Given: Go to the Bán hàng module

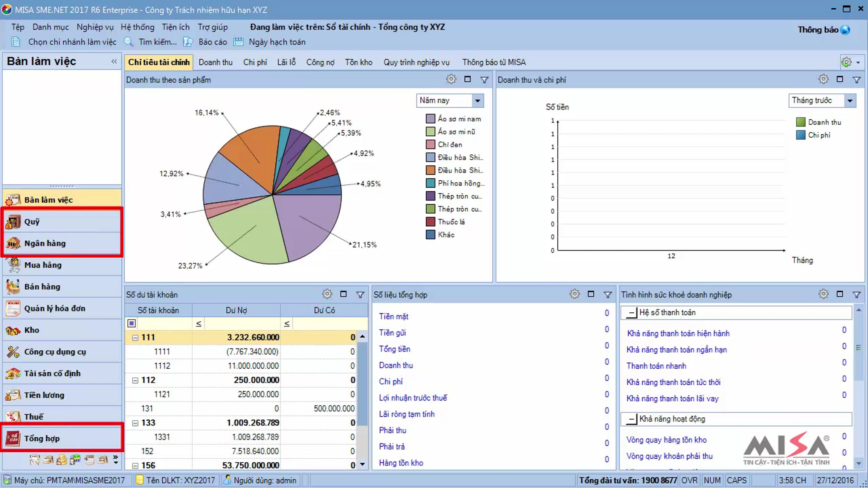Looking at the screenshot, I should [62, 287].
